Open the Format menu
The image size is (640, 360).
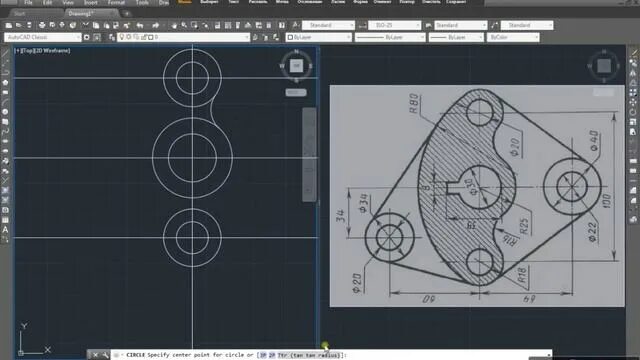116,2
